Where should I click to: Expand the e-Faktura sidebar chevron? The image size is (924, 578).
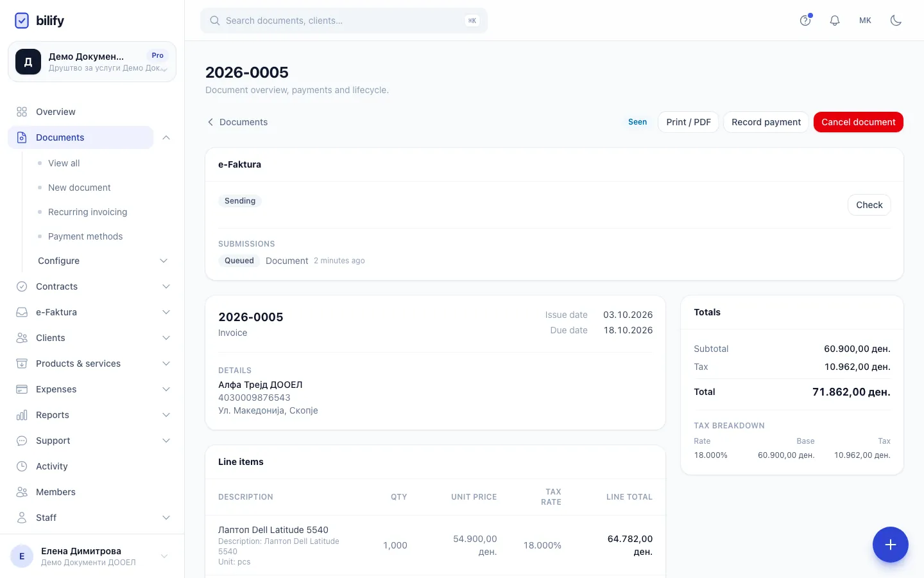click(166, 312)
